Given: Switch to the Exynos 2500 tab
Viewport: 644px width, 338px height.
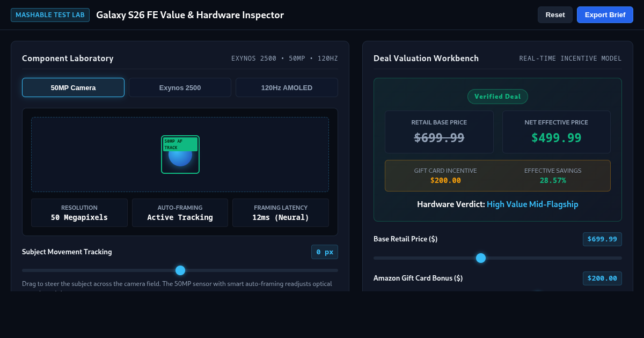Looking at the screenshot, I should pos(180,87).
